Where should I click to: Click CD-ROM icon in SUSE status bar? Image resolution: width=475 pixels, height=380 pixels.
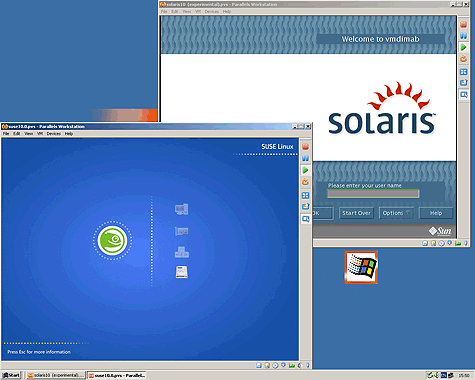click(x=275, y=366)
